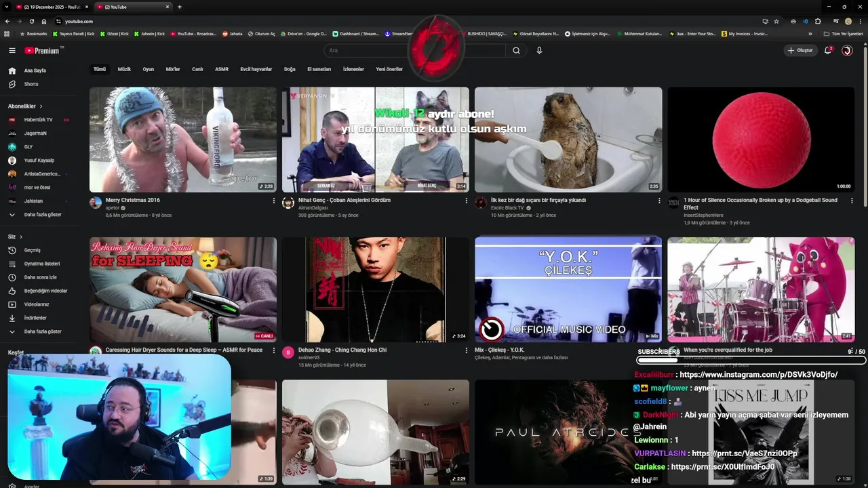Open Tüm Yer İşaretleri bookmarks folder
The image size is (868, 488).
click(844, 33)
